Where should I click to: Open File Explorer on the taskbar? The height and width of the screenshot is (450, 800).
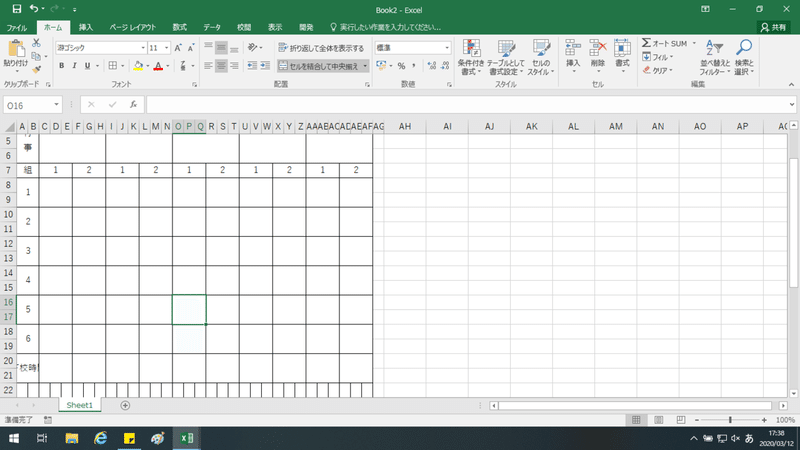(x=71, y=438)
